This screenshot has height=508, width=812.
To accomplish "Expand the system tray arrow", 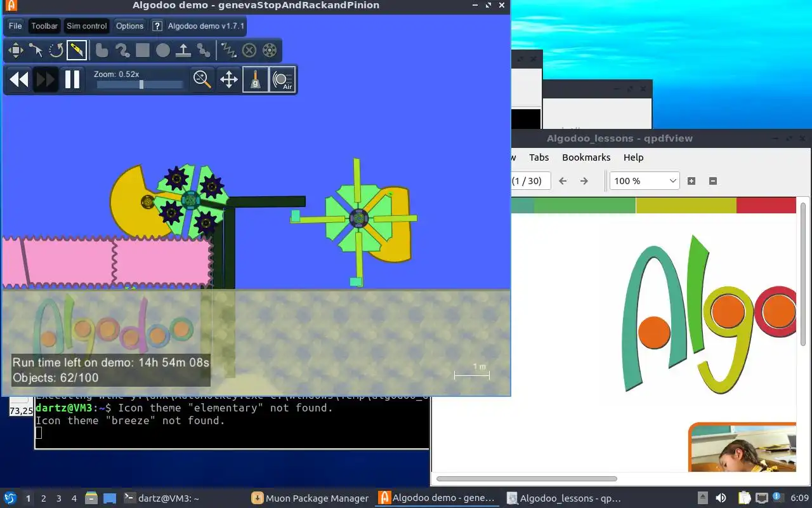I will point(703,498).
